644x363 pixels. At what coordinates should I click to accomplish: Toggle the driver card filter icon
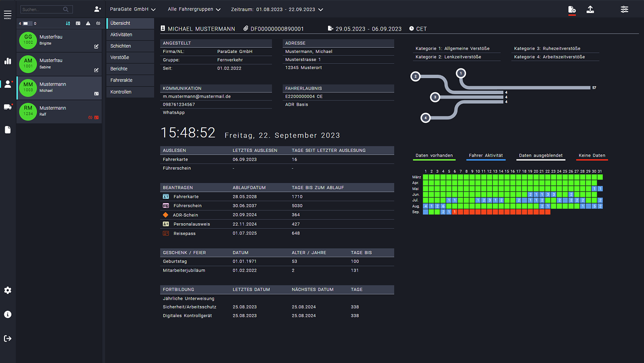78,24
